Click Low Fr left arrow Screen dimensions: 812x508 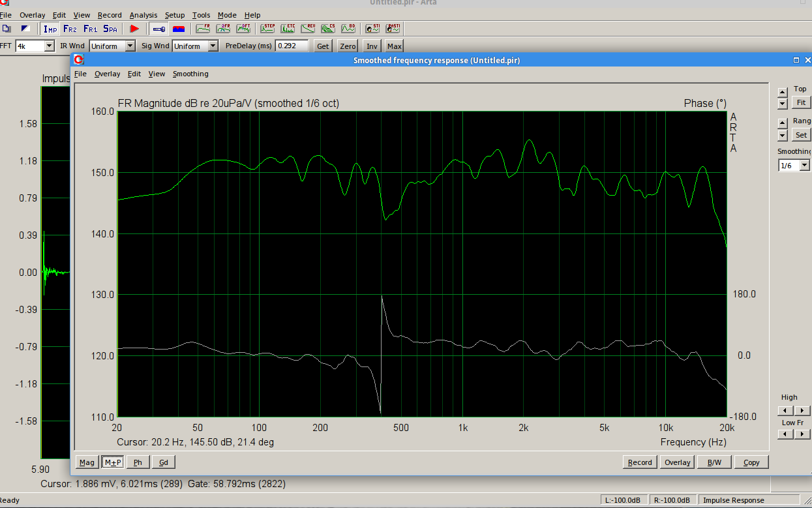point(786,434)
